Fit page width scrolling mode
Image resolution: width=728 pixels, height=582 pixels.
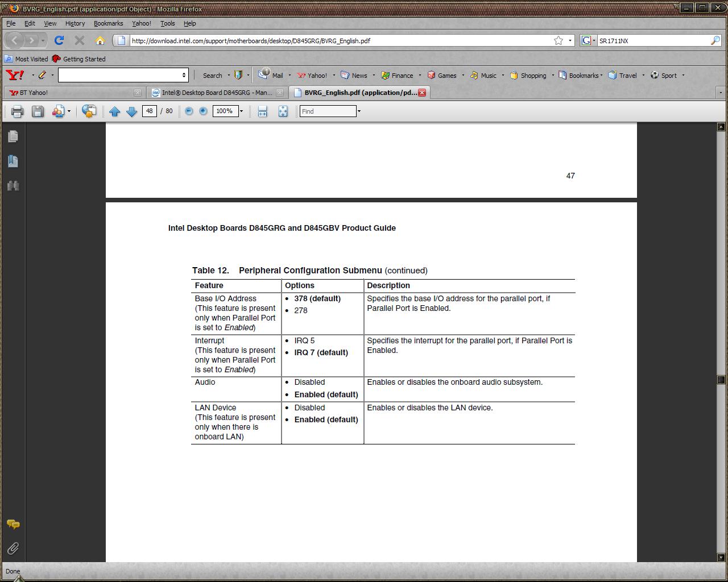(x=262, y=111)
